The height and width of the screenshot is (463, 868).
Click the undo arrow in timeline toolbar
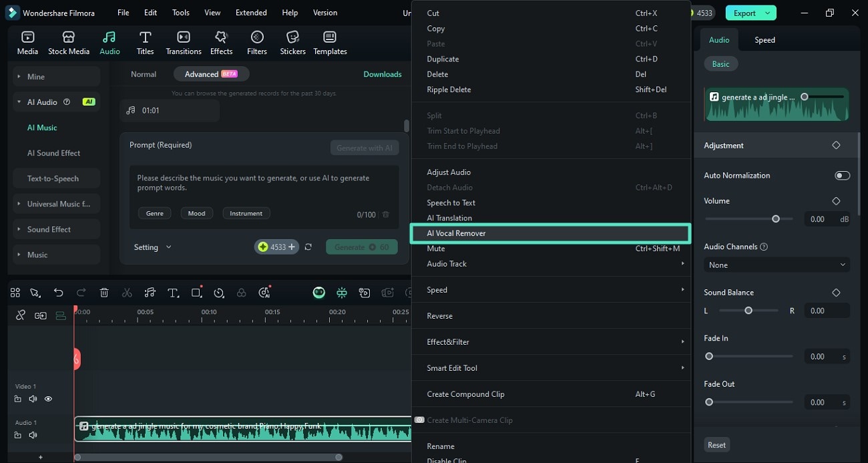[58, 293]
